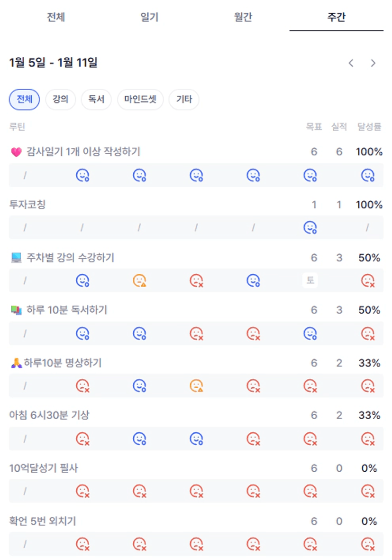Choose the 마인드셋 filter chip
The image size is (392, 560).
coord(140,100)
